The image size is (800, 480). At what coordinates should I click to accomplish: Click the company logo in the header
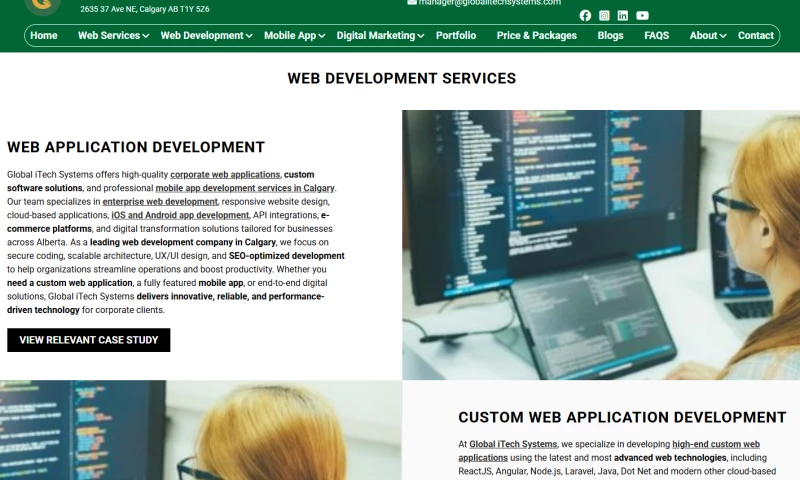[x=42, y=6]
